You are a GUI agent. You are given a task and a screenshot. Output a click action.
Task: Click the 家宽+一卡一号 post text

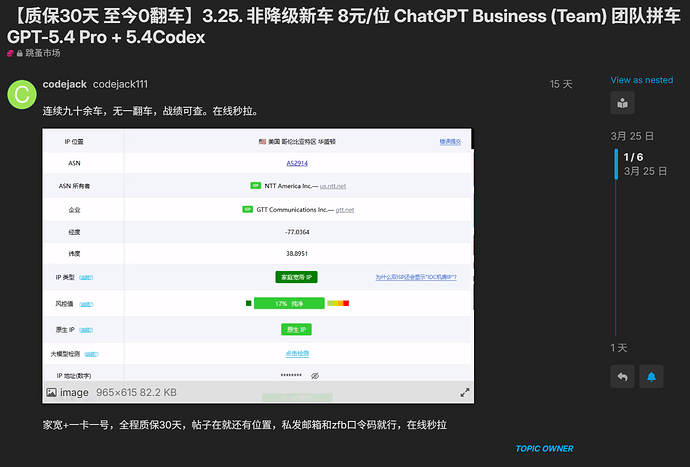245,425
